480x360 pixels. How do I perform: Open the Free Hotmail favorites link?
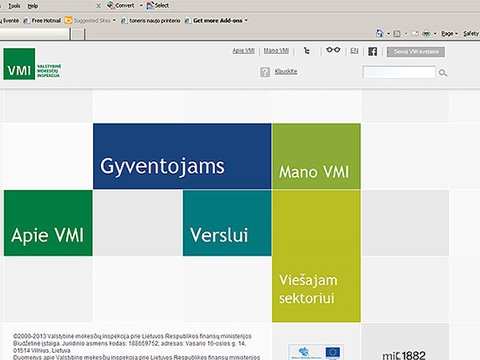42,21
